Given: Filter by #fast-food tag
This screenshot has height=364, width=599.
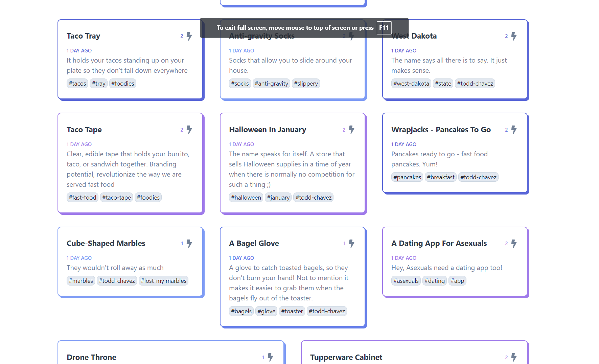Looking at the screenshot, I should point(83,198).
